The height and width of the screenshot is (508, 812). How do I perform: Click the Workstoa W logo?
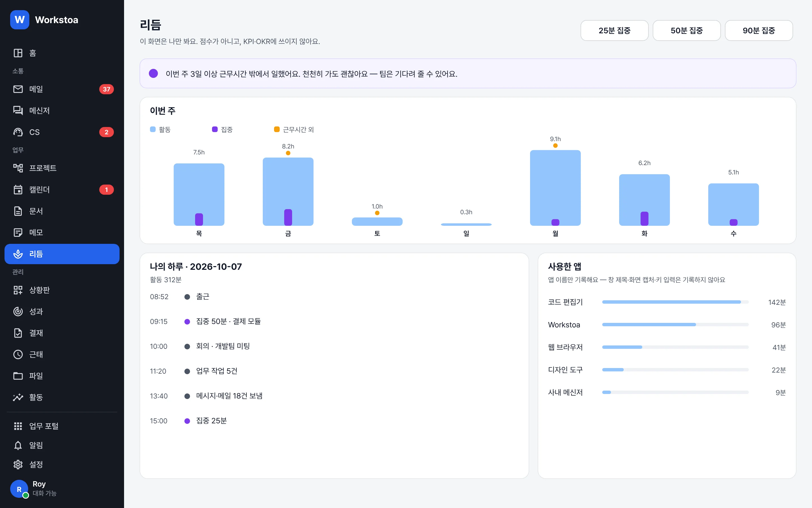click(x=19, y=20)
